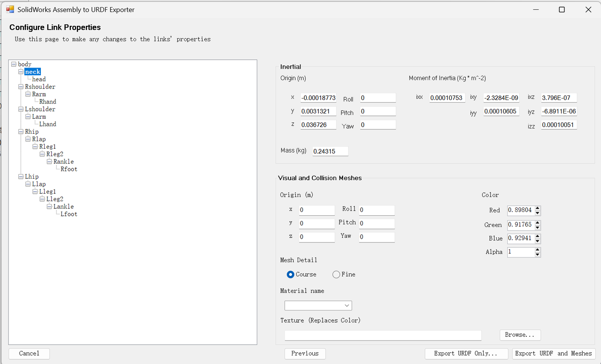Click the visual origin z field
The height and width of the screenshot is (364, 601).
pyautogui.click(x=317, y=237)
